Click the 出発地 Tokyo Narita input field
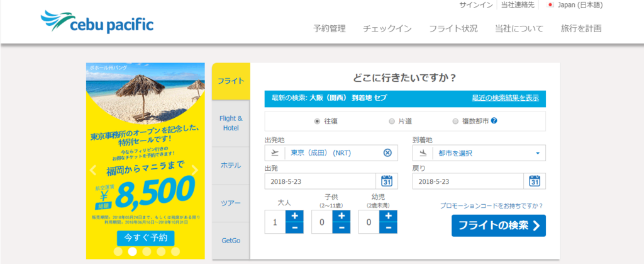Image resolution: width=644 pixels, height=264 pixels. pyautogui.click(x=331, y=153)
